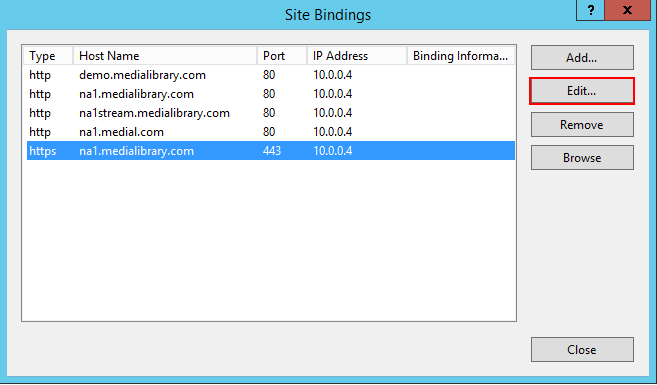
Task: Sort by the Type column header
Action: (x=48, y=56)
